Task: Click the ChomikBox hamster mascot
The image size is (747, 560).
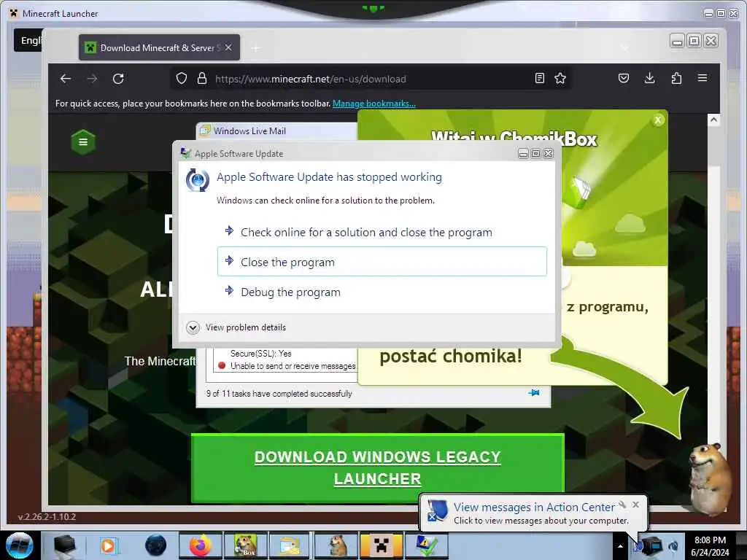Action: point(710,478)
